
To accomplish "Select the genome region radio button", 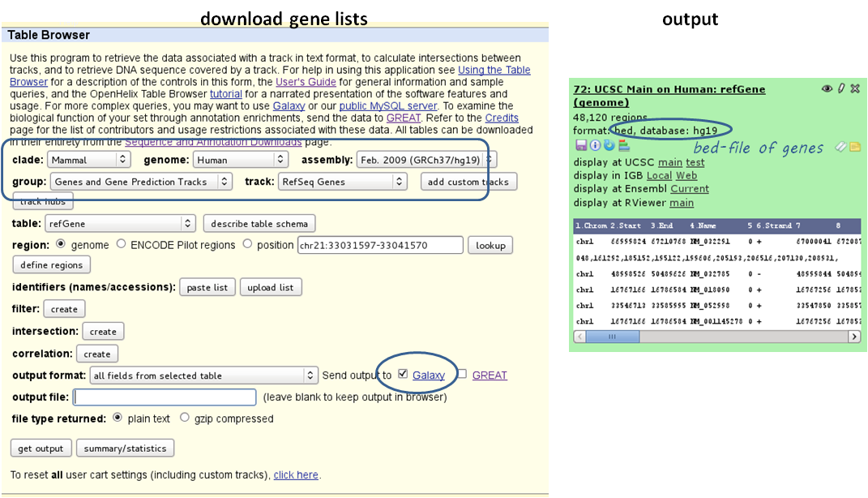I will coord(61,244).
